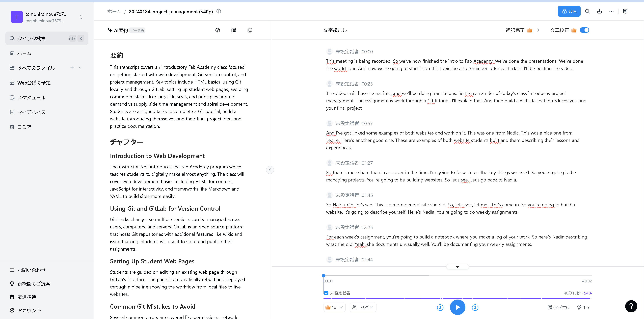Collapse the AI summary panel arrow
The height and width of the screenshot is (319, 644).
tap(270, 170)
